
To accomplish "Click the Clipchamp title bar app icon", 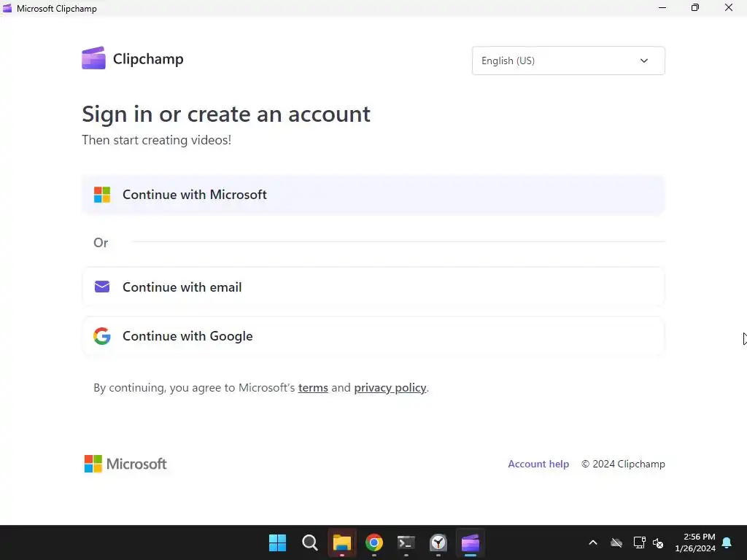I will 7,8.
